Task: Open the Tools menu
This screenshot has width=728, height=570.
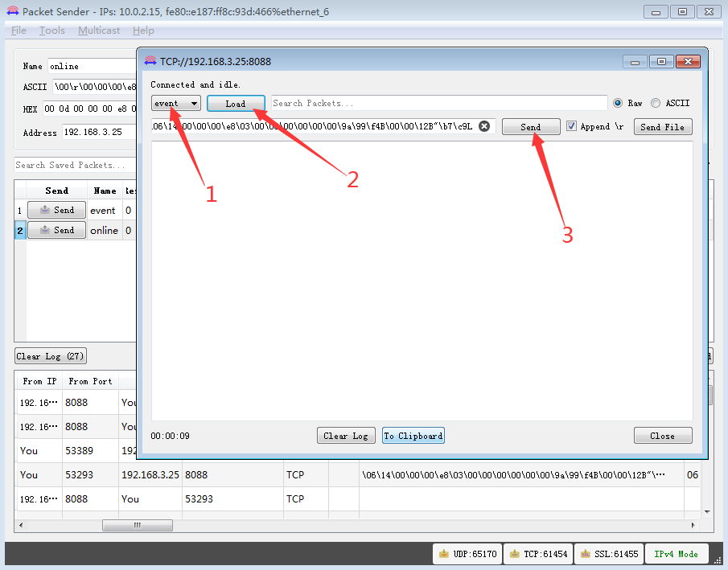Action: (52, 31)
